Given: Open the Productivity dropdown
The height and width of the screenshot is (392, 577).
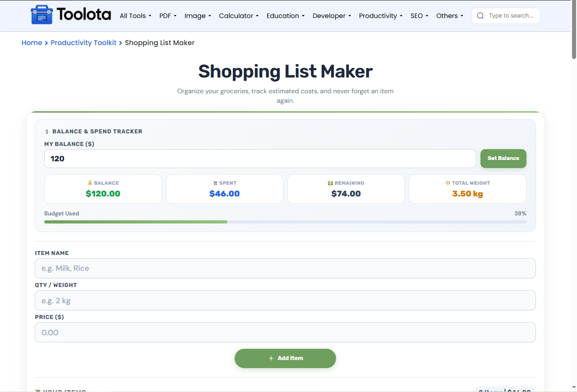Looking at the screenshot, I should (381, 16).
